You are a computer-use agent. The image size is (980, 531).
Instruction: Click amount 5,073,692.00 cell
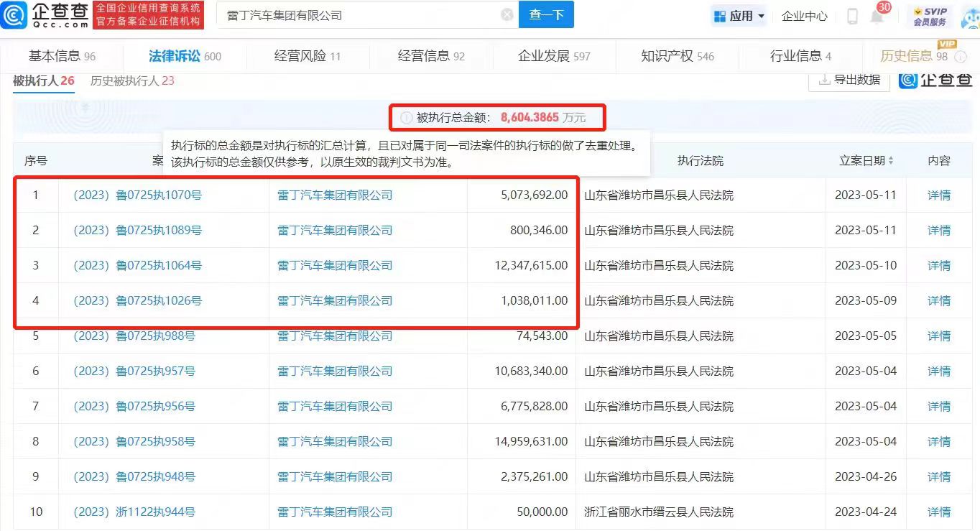(534, 195)
